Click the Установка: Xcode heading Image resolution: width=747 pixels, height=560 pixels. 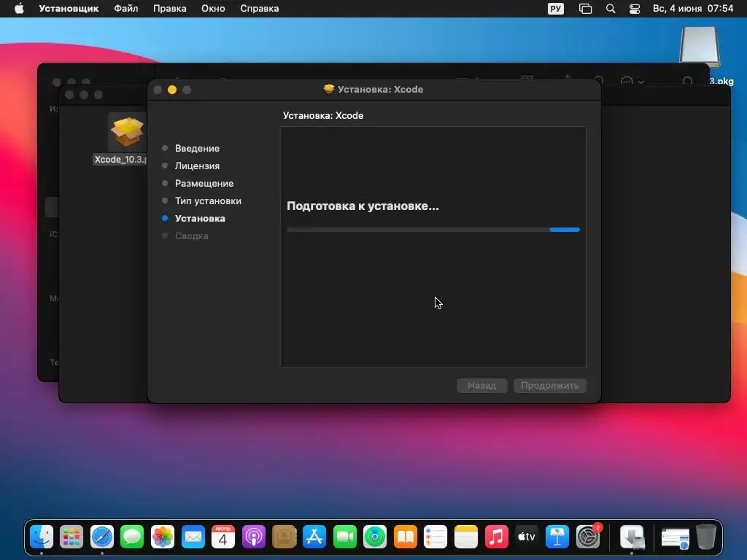[323, 115]
